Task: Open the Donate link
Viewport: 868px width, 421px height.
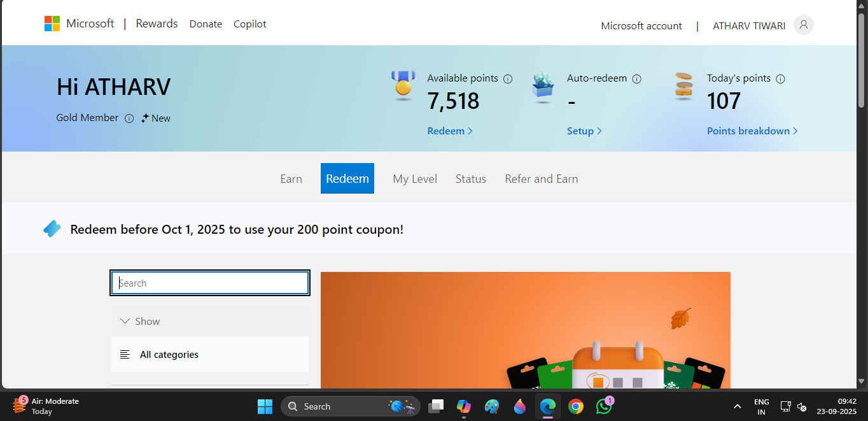Action: click(206, 24)
